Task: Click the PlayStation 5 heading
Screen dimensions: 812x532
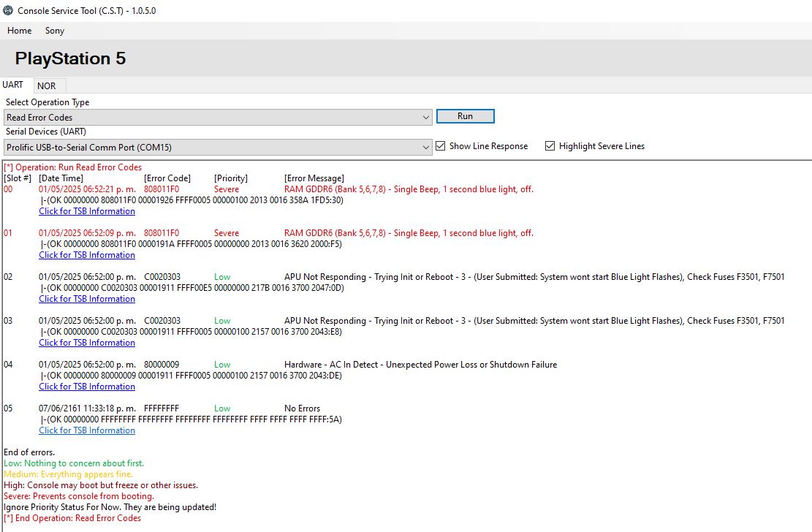Action: pyautogui.click(x=70, y=58)
